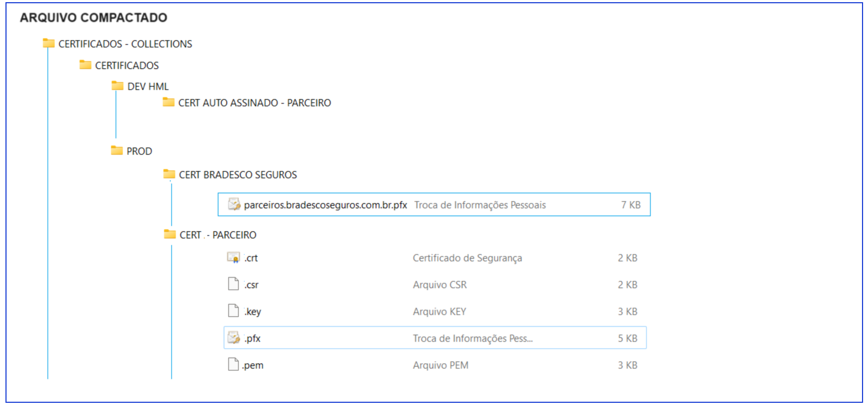Select the parceiros.bradescoseguros.com.br.pfx file name

(325, 205)
